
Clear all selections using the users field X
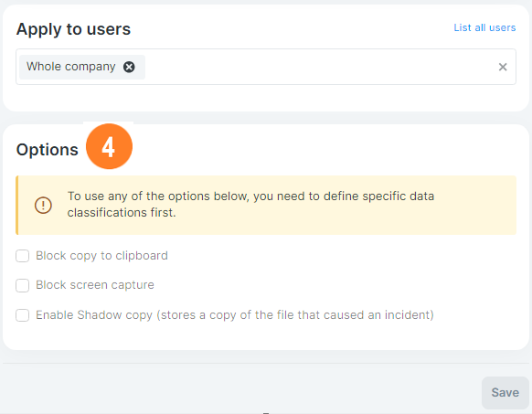[x=503, y=67]
